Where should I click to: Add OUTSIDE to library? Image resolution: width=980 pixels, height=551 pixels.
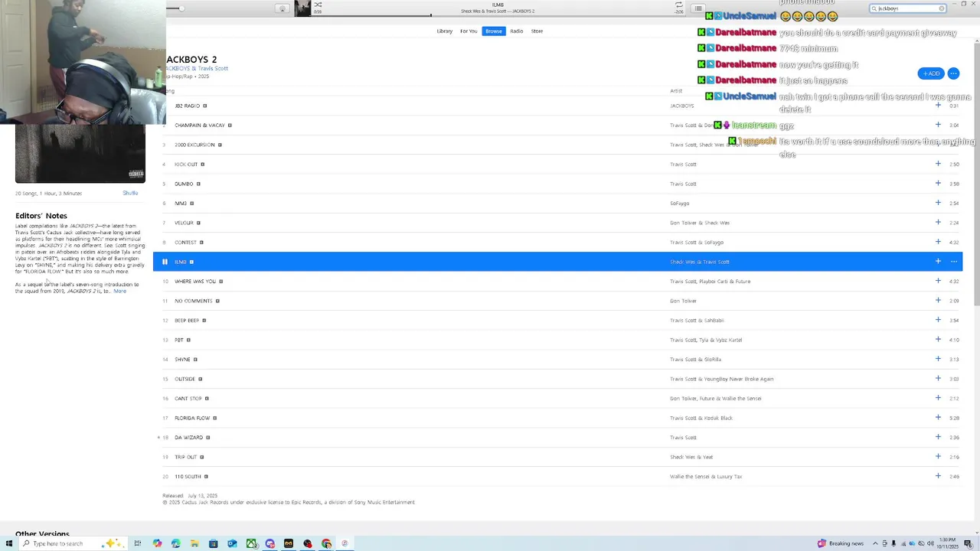938,379
